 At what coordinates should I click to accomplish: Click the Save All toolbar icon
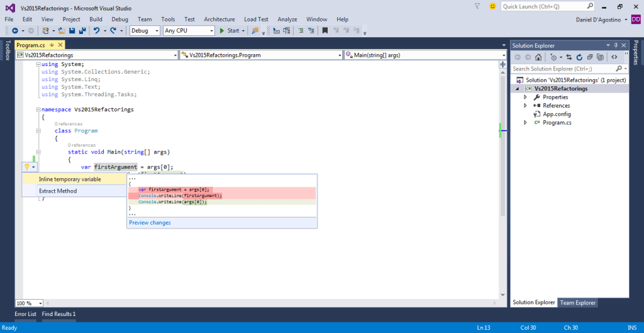click(x=82, y=30)
